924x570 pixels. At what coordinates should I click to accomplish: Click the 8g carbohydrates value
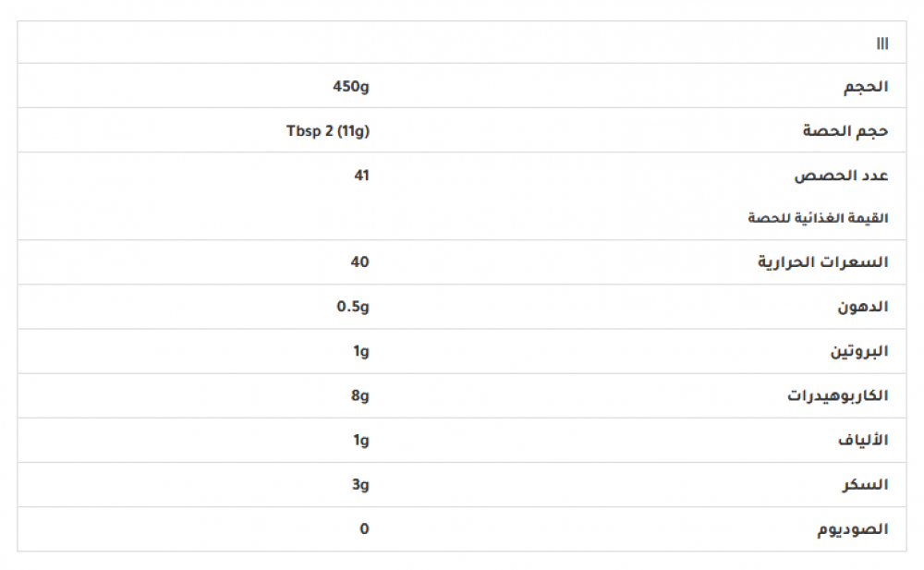pyautogui.click(x=360, y=395)
